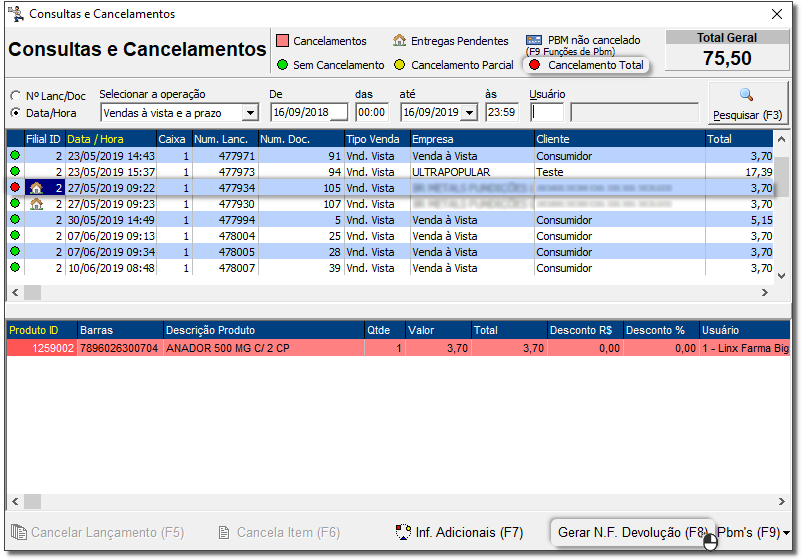
Task: Click the Usuário code input field
Action: [x=547, y=113]
